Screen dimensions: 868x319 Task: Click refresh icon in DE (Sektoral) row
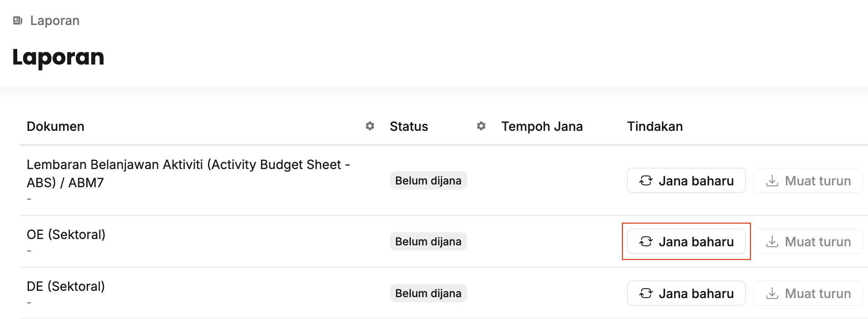click(646, 294)
